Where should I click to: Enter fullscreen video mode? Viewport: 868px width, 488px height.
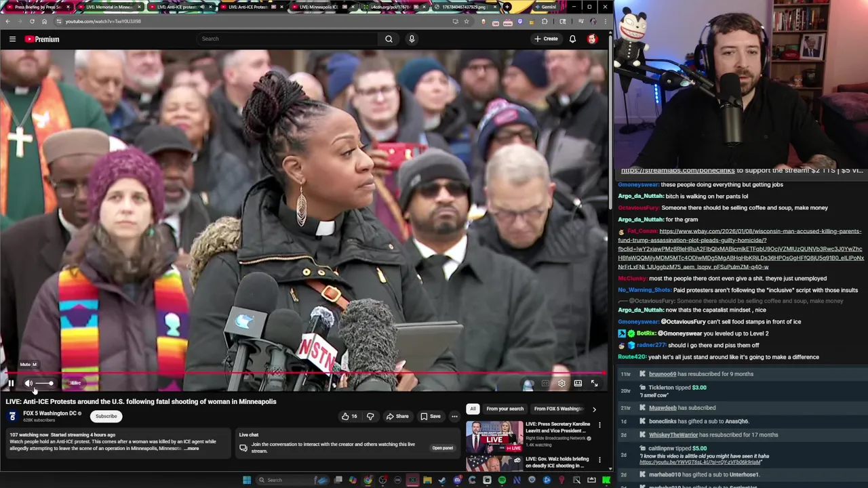(x=594, y=384)
